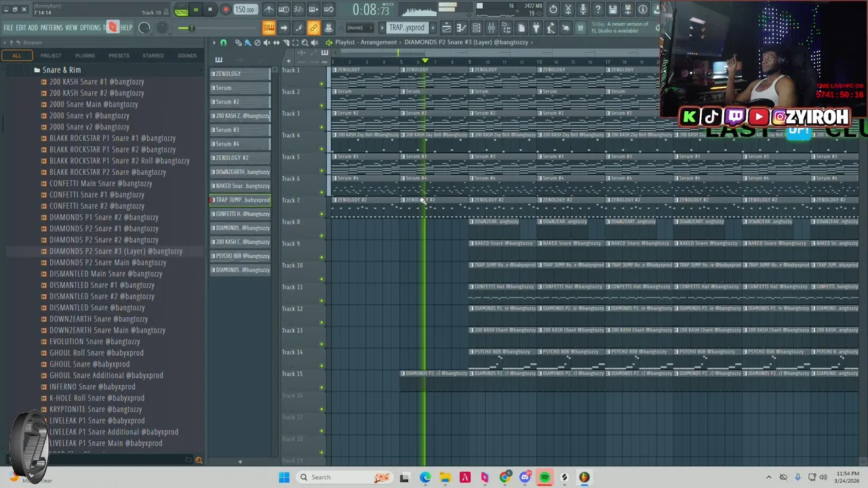Open the question mark help icon
Viewport: 868px width, 488px height.
click(597, 9)
